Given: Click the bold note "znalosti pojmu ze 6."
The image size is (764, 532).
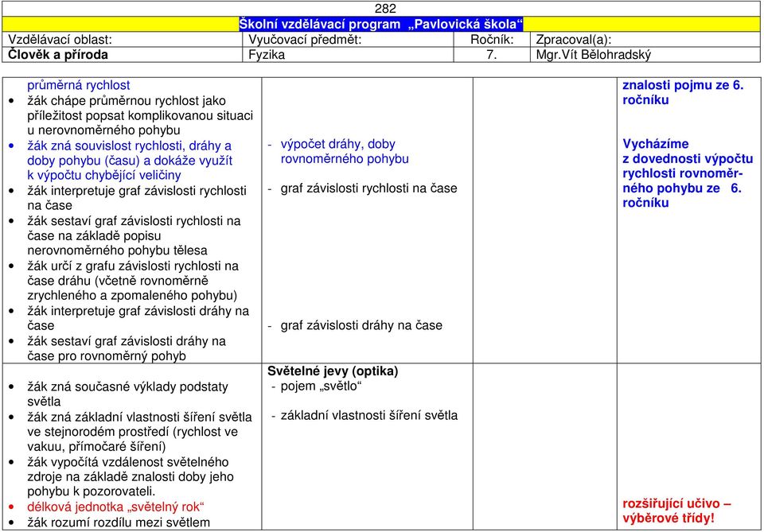Looking at the screenshot, I should (683, 85).
